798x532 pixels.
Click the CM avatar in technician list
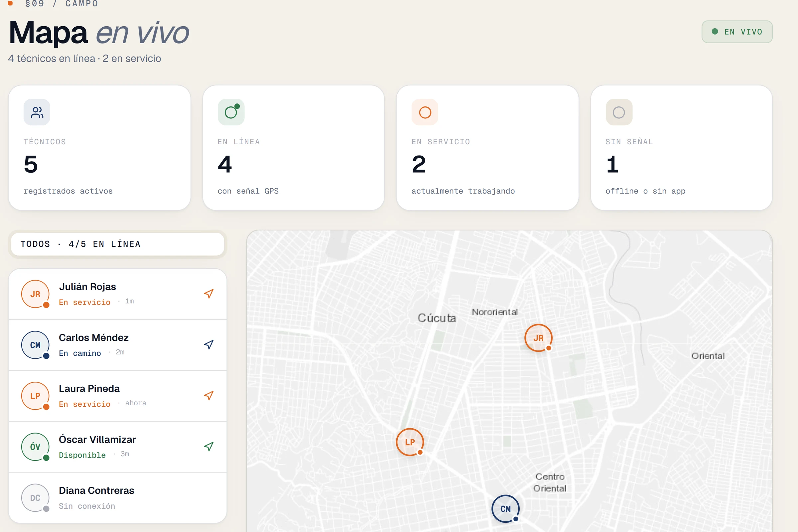click(x=35, y=345)
